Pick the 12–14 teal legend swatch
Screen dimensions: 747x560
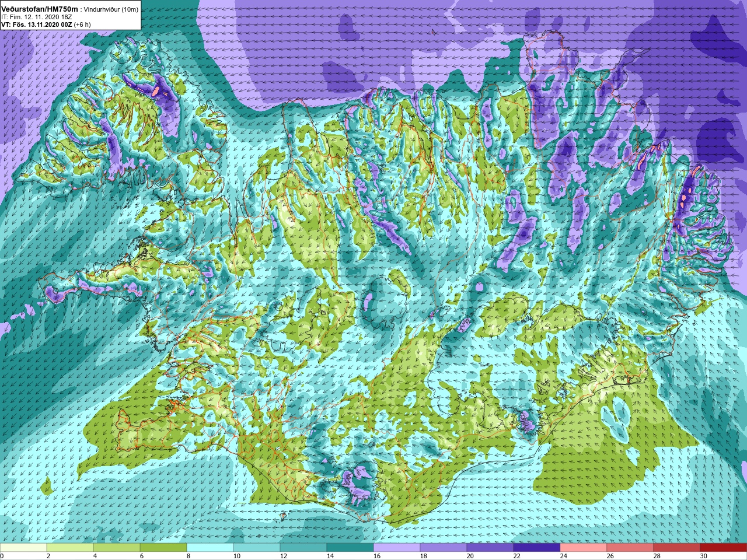[303, 548]
